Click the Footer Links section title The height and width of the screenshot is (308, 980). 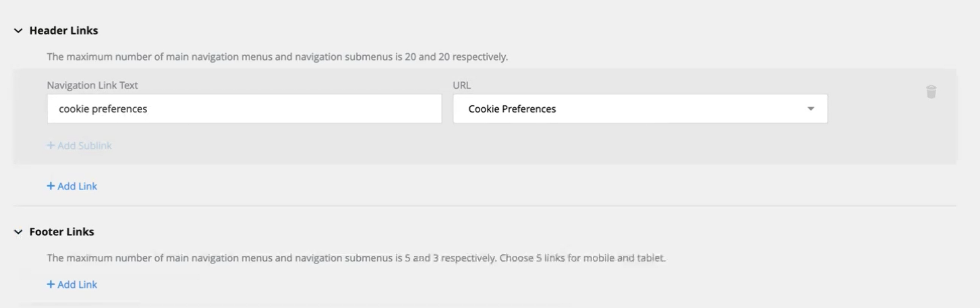coord(61,232)
